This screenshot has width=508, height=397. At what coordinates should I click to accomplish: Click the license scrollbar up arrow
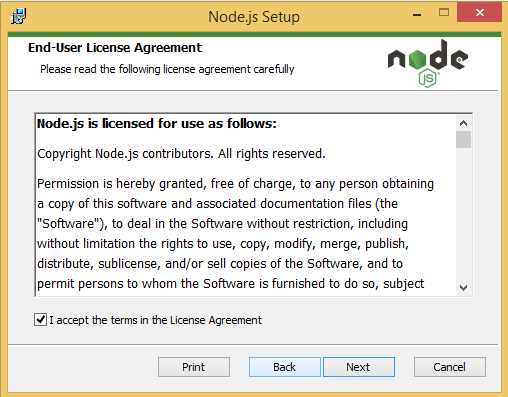tap(463, 123)
